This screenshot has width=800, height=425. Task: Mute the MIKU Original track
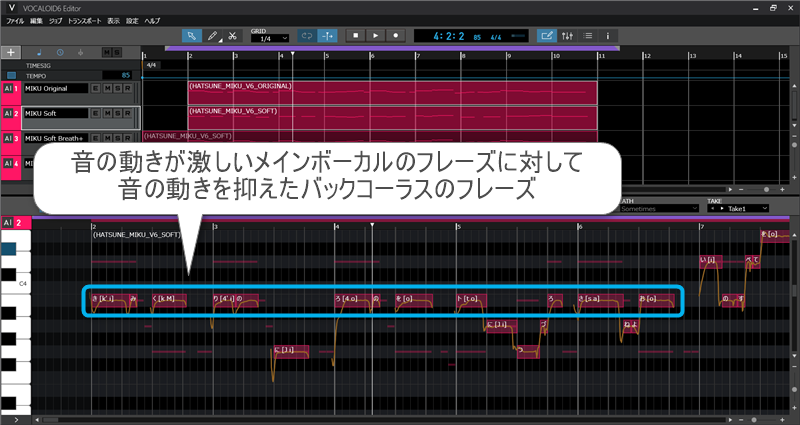(107, 88)
